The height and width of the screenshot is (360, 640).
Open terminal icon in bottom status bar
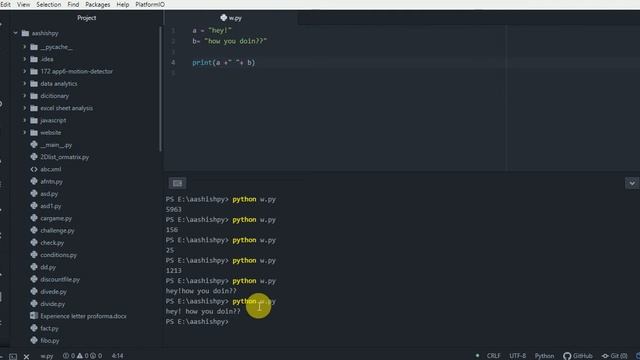point(13,356)
